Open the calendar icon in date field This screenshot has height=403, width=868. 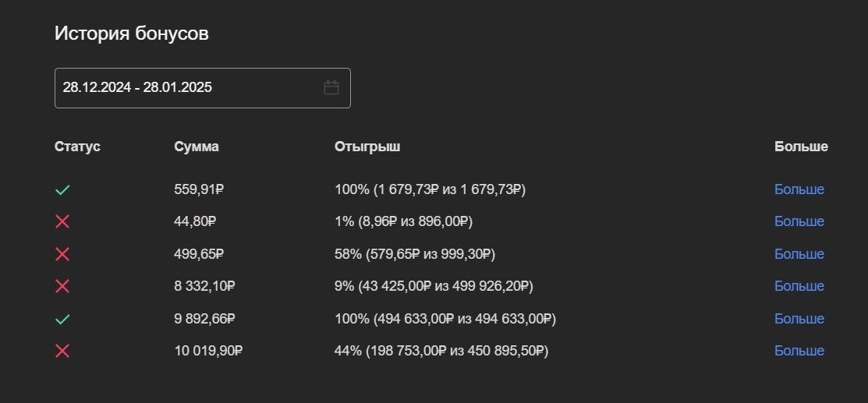[x=331, y=87]
